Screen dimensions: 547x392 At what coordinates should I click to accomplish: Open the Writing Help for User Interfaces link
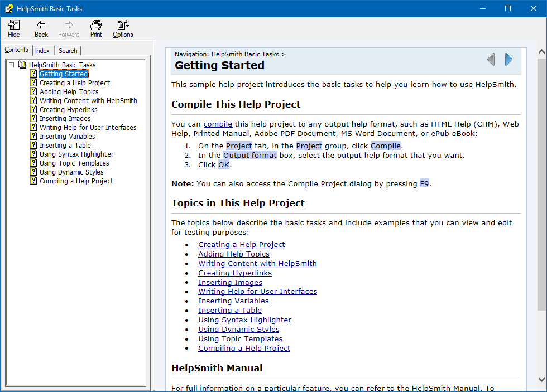point(257,291)
